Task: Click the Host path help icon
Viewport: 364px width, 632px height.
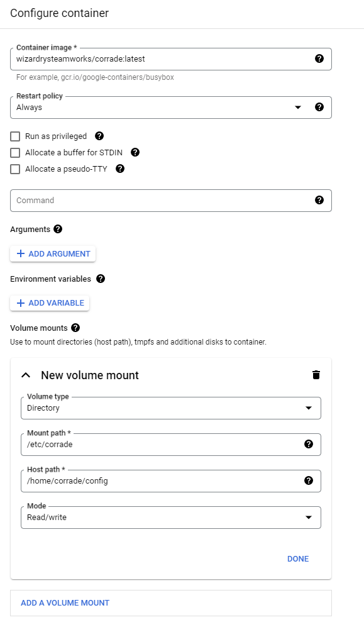Action: [308, 480]
